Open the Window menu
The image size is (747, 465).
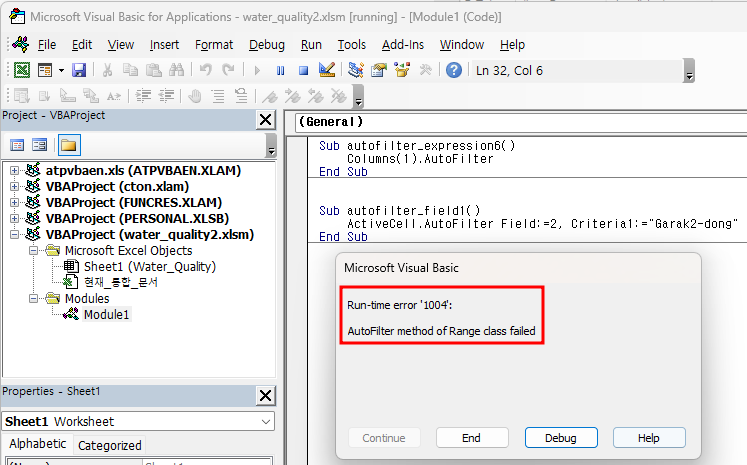[x=462, y=45]
